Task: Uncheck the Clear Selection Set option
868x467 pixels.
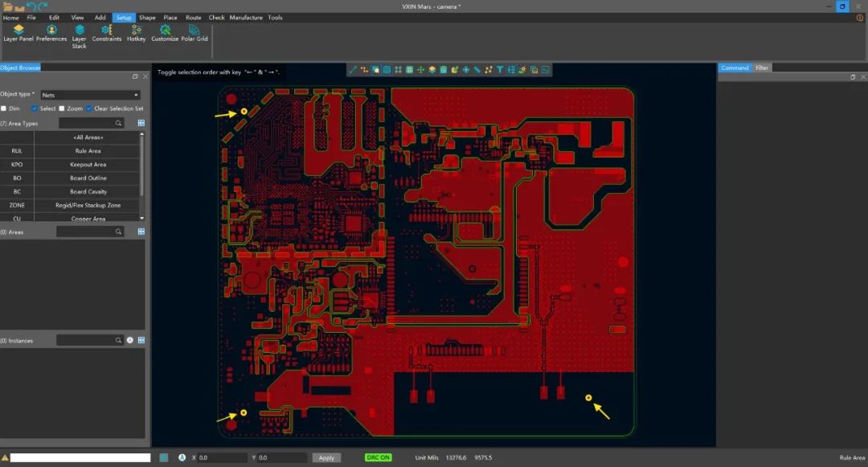Action: 89,109
